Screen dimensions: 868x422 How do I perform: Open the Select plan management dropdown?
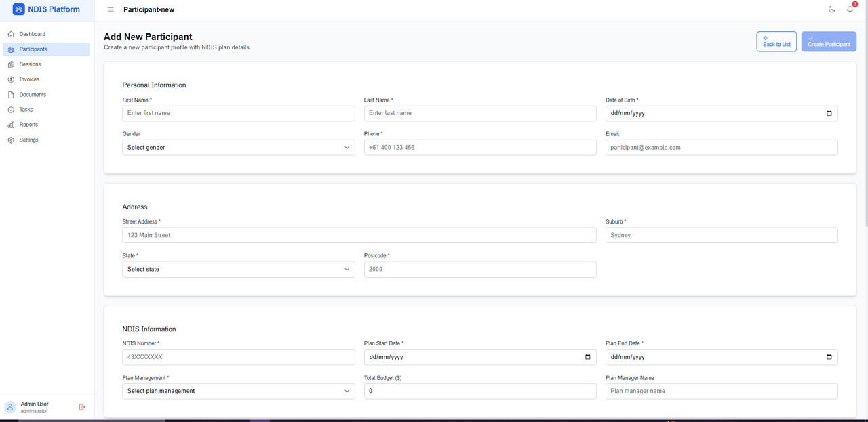coord(239,391)
